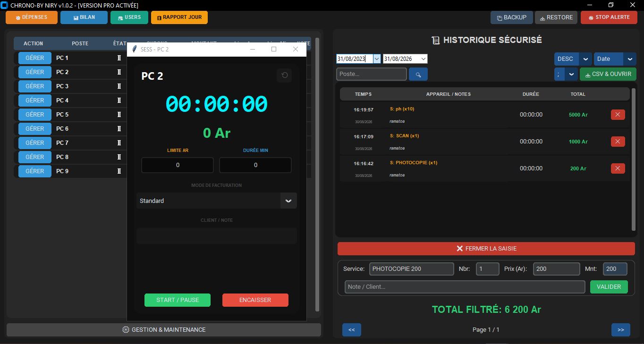
Task: Click the PC list panel vertical scrollbar
Action: point(317,175)
